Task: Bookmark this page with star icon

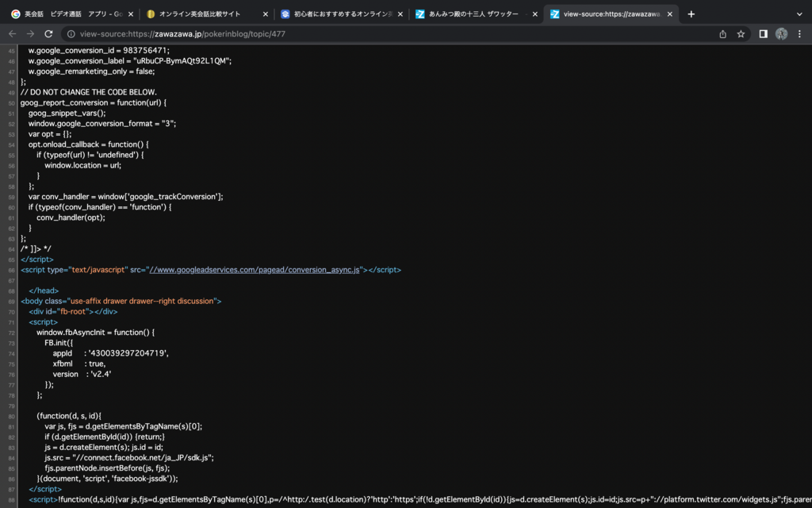Action: 741,34
